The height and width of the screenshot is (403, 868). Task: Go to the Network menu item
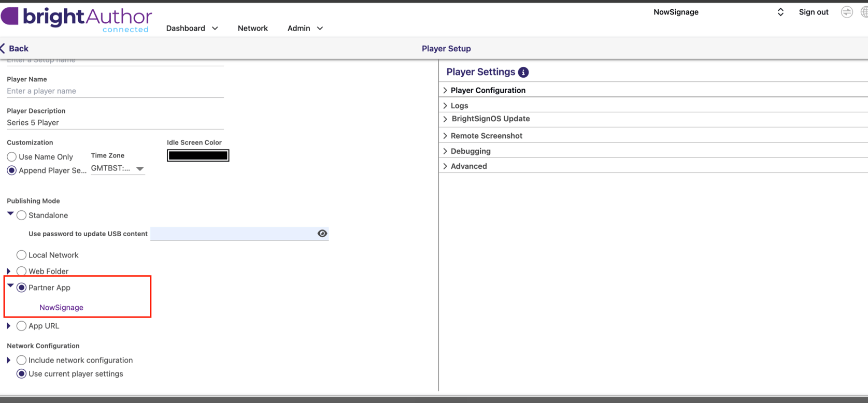click(x=253, y=28)
